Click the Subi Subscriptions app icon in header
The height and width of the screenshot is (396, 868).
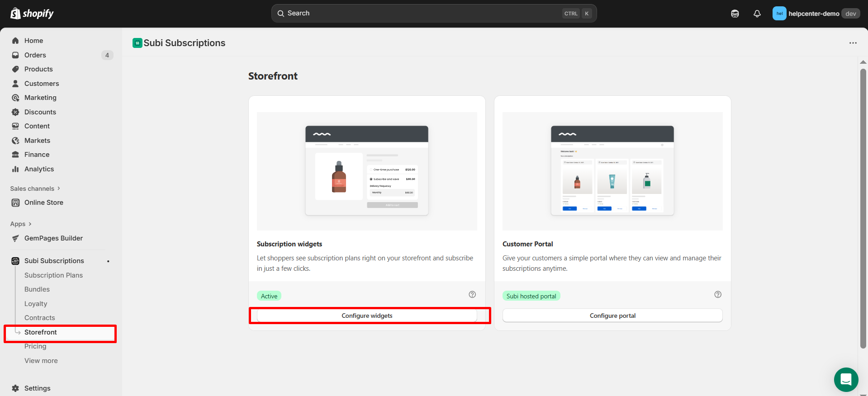[x=137, y=43]
